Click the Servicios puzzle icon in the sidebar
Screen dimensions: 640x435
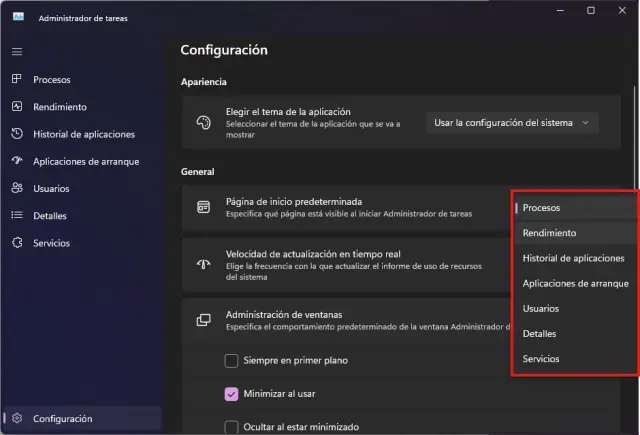[16, 243]
